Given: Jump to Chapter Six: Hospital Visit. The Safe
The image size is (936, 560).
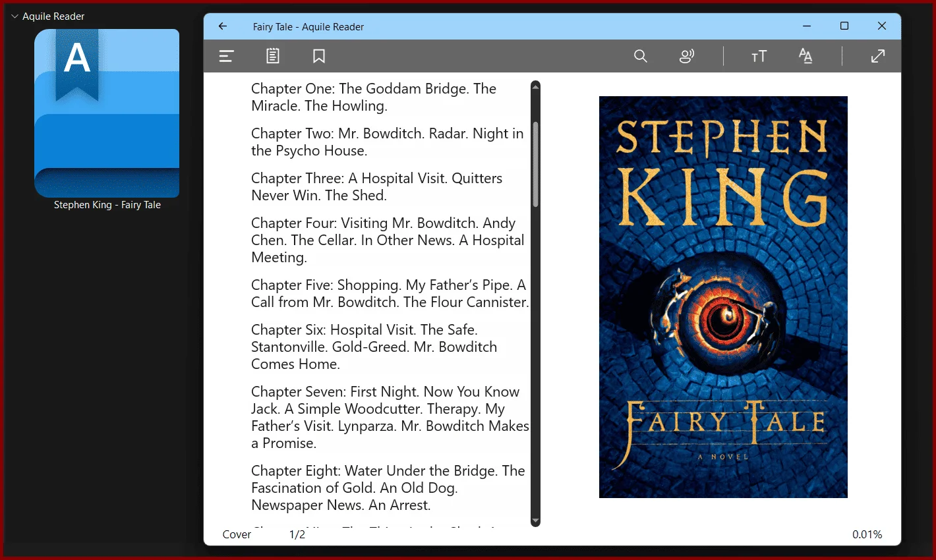Looking at the screenshot, I should (374, 347).
